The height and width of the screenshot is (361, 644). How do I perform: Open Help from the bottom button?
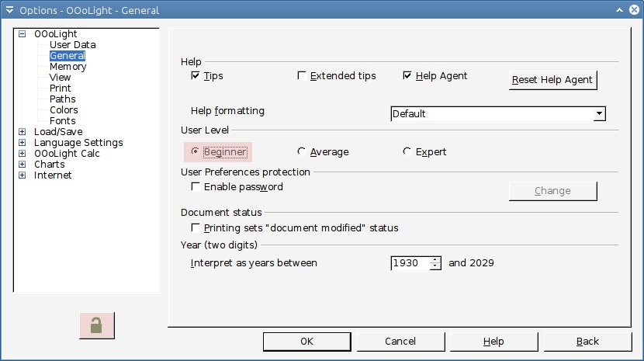(493, 342)
